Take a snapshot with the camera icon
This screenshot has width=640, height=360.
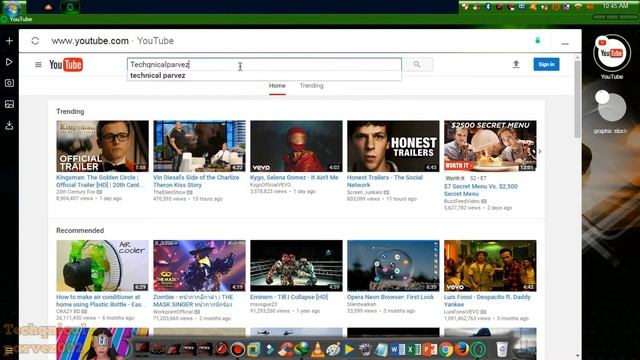pyautogui.click(x=9, y=83)
